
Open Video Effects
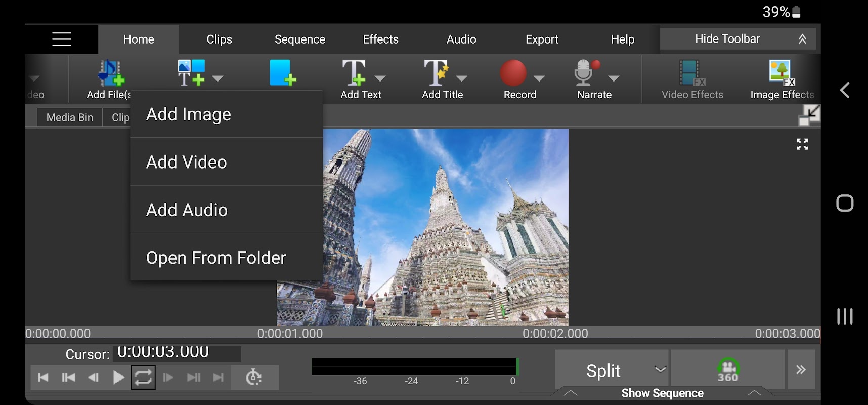pos(692,79)
